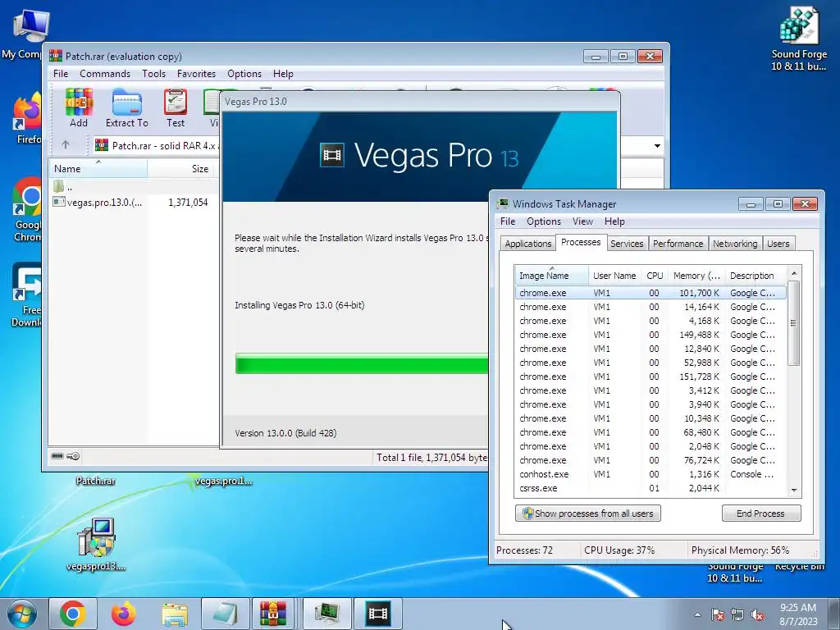Click Show processes from all users button

point(587,514)
